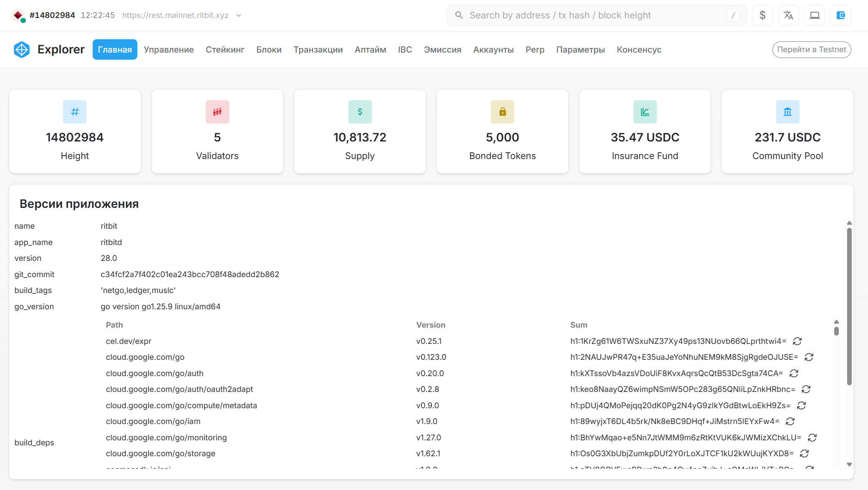This screenshot has width=868, height=490.
Task: Click the version cell v0.123.0
Action: [431, 357]
